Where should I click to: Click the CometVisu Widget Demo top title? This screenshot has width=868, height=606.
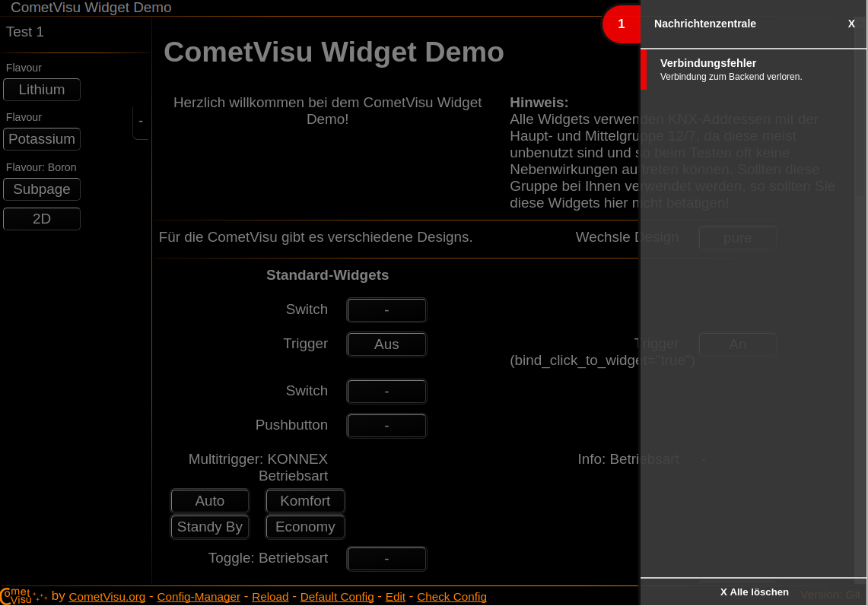[91, 7]
